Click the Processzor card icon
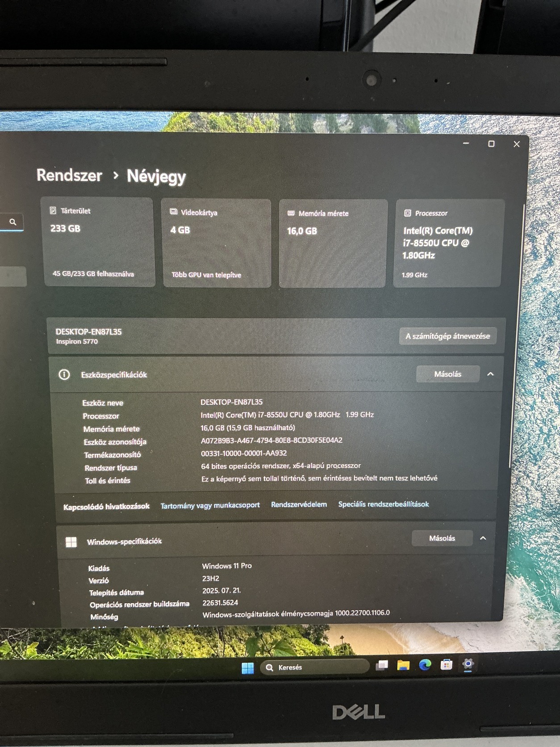Viewport: 560px width, 747px height. click(407, 213)
